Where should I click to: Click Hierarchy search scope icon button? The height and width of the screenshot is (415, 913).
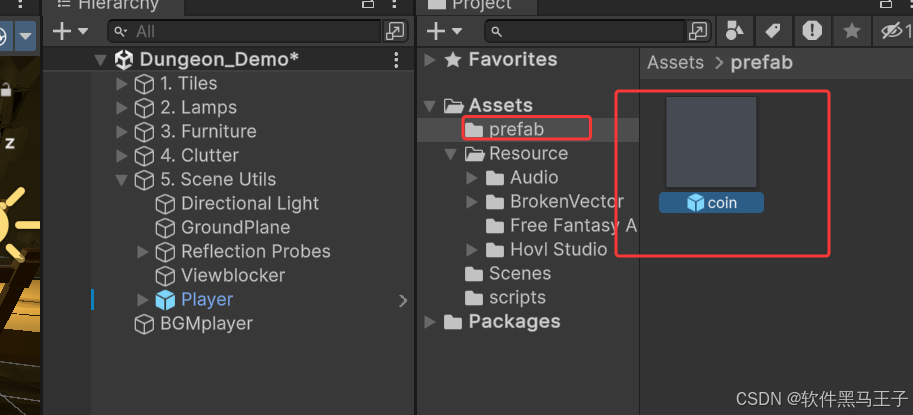[396, 32]
